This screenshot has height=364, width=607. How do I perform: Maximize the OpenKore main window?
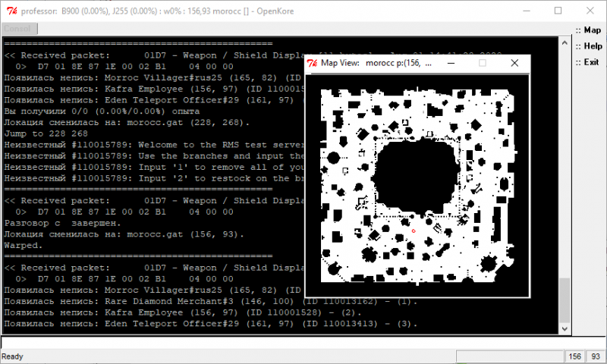pyautogui.click(x=558, y=11)
